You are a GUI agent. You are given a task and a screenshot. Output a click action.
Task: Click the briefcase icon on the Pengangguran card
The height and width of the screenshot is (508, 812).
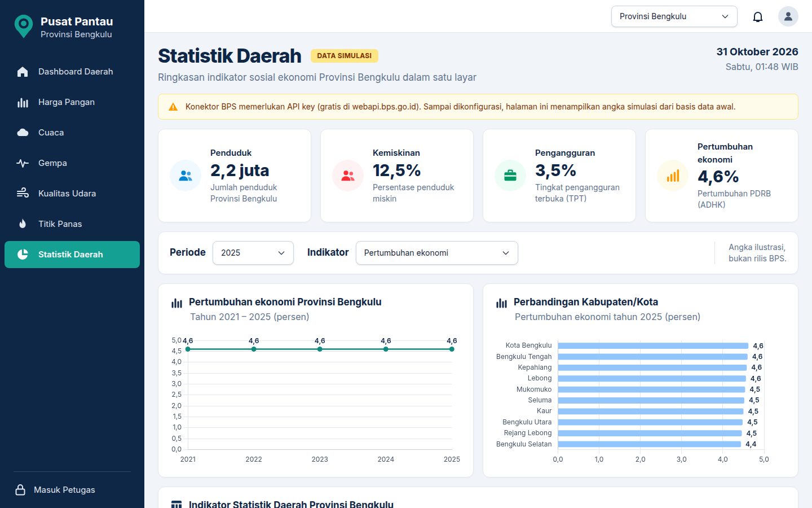(x=510, y=176)
